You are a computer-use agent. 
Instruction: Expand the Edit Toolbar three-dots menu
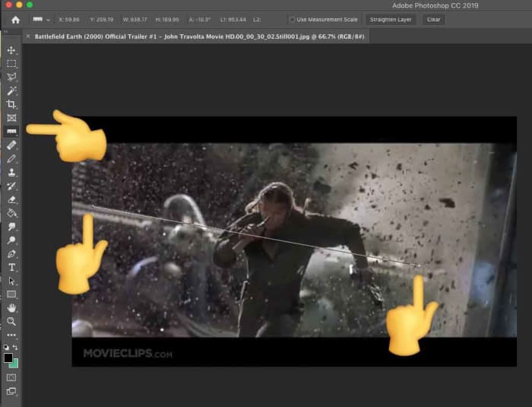coord(11,335)
